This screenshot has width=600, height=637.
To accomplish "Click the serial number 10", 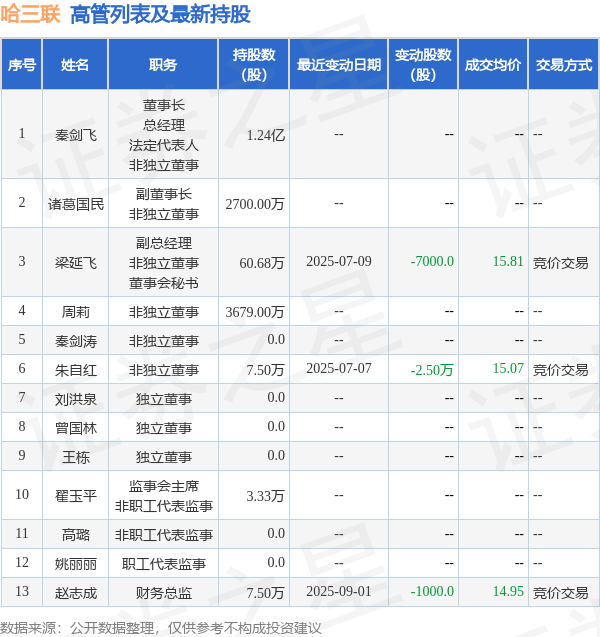I will coord(22,494).
